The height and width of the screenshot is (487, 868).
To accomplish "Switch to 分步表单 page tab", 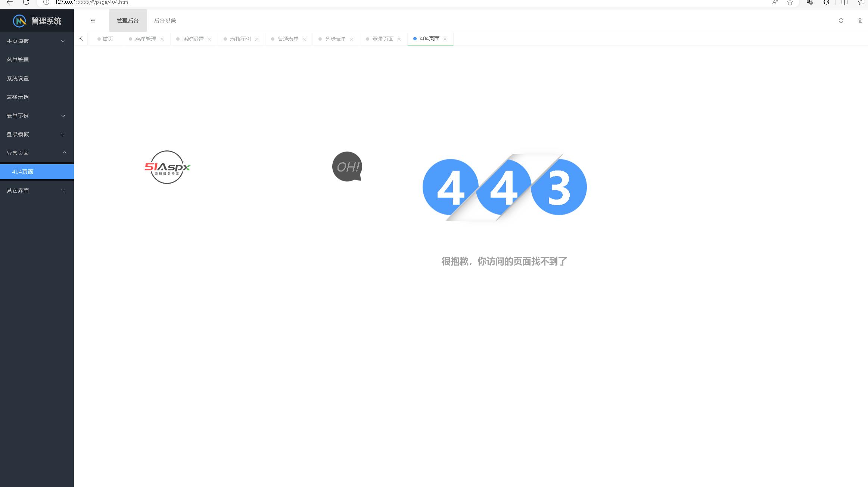I will pyautogui.click(x=335, y=39).
